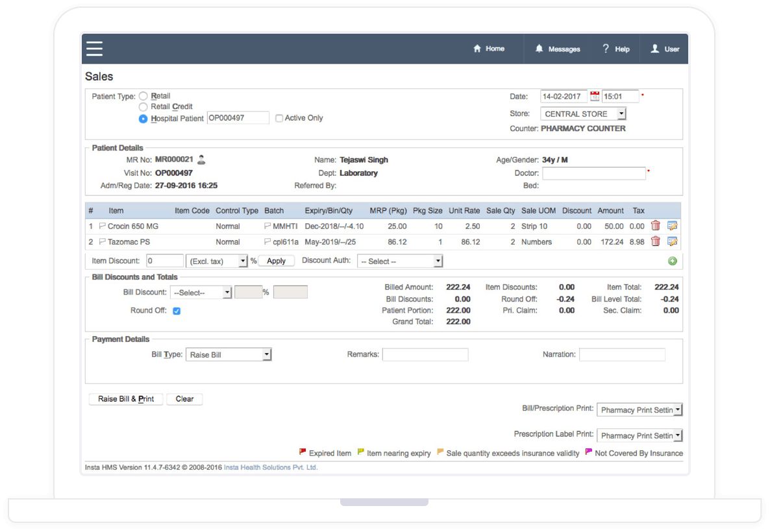Click the Remarks input field
This screenshot has width=770, height=532.
pyautogui.click(x=425, y=355)
